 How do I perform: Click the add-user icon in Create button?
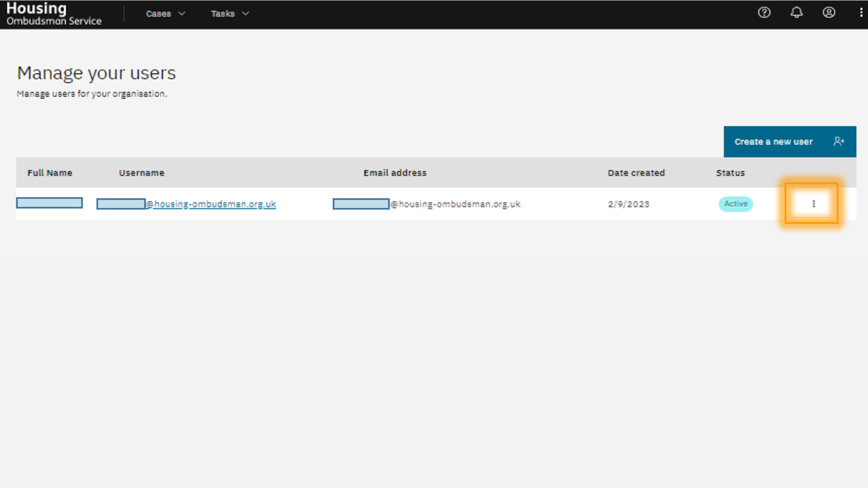[x=839, y=141]
